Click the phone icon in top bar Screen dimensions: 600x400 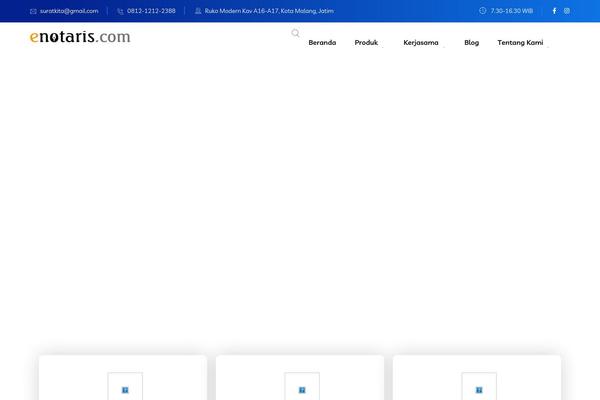click(x=120, y=11)
